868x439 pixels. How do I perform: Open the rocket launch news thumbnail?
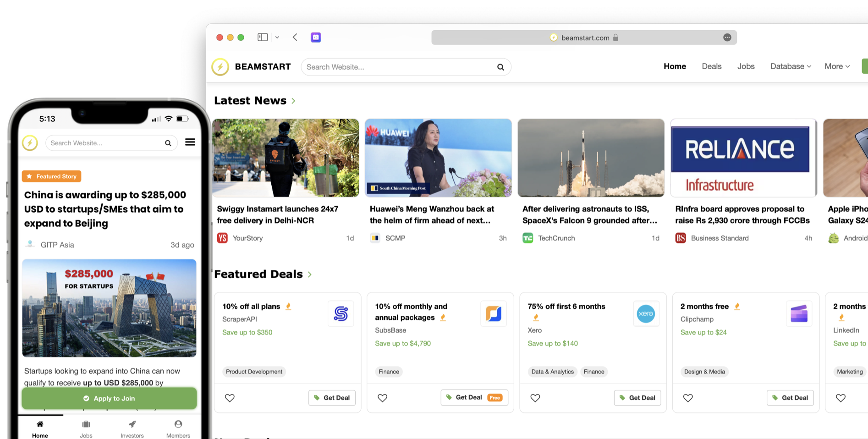[x=591, y=158]
